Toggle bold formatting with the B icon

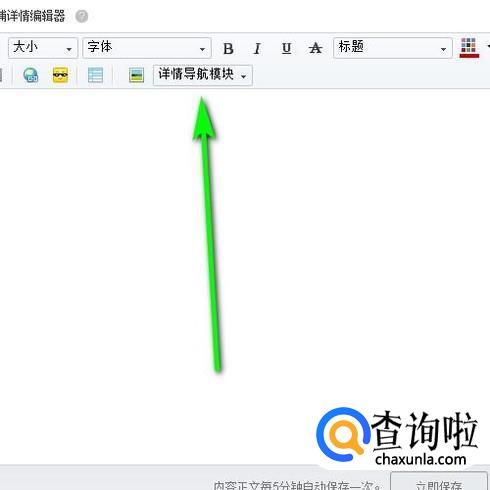pos(228,49)
